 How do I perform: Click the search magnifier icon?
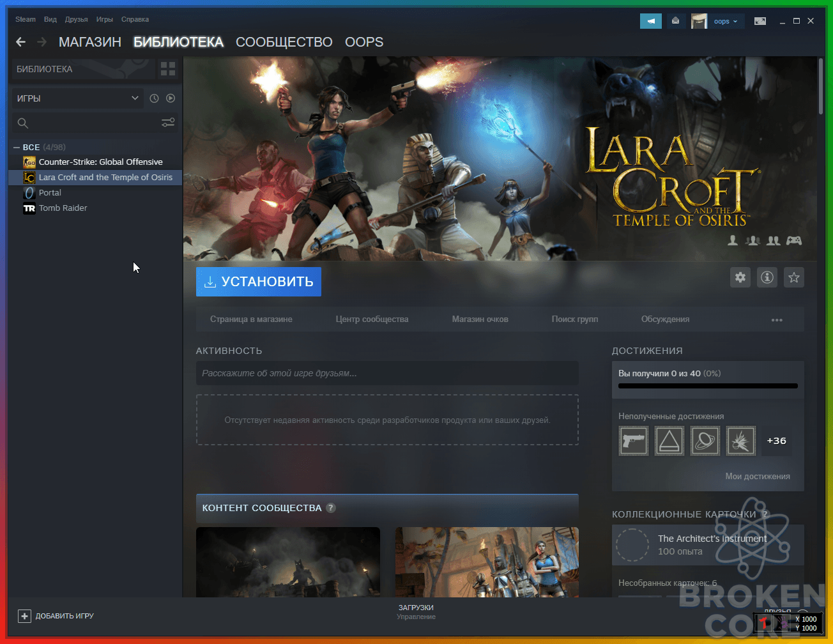(x=23, y=123)
